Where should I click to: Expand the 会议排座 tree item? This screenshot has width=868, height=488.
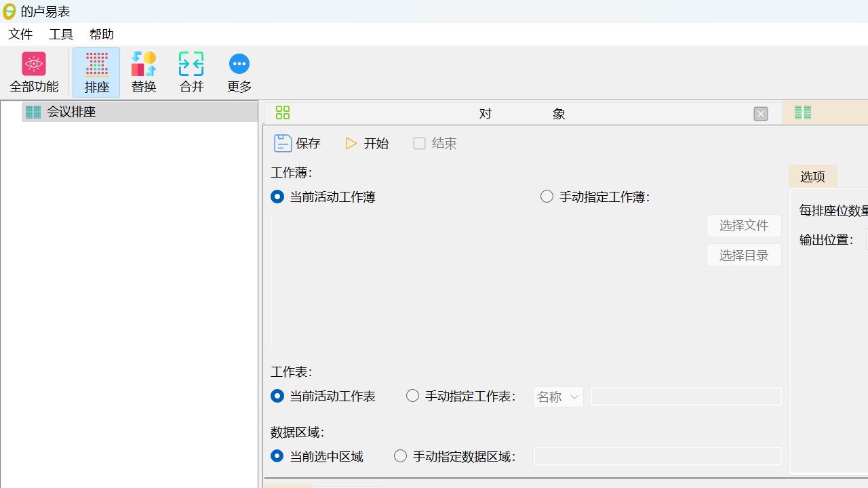point(71,111)
